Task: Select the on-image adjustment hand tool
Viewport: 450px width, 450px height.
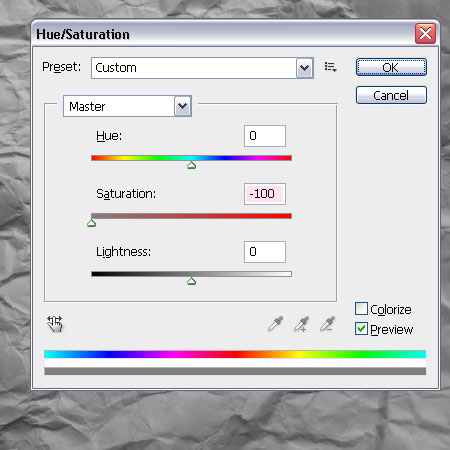Action: [x=55, y=323]
